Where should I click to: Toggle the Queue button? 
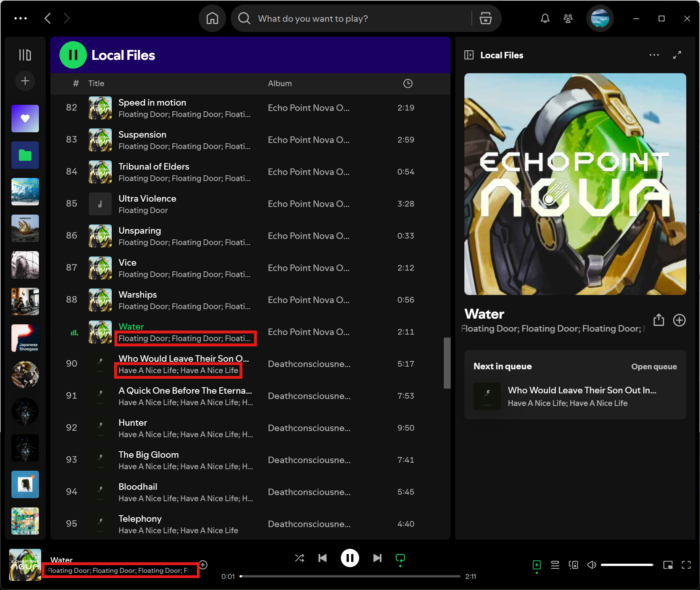click(555, 565)
